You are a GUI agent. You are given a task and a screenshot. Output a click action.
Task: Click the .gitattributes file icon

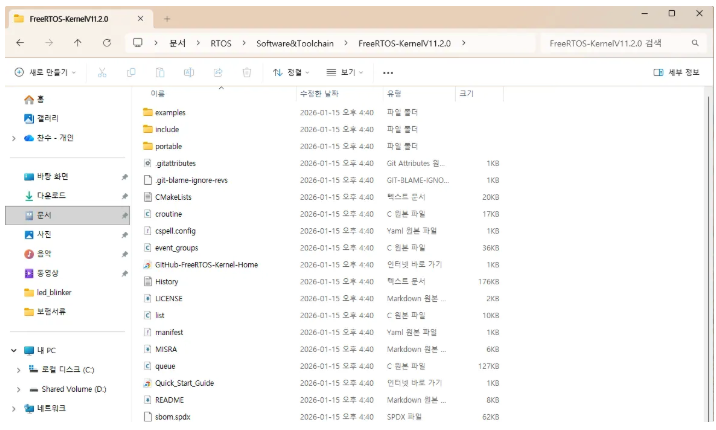coord(147,163)
